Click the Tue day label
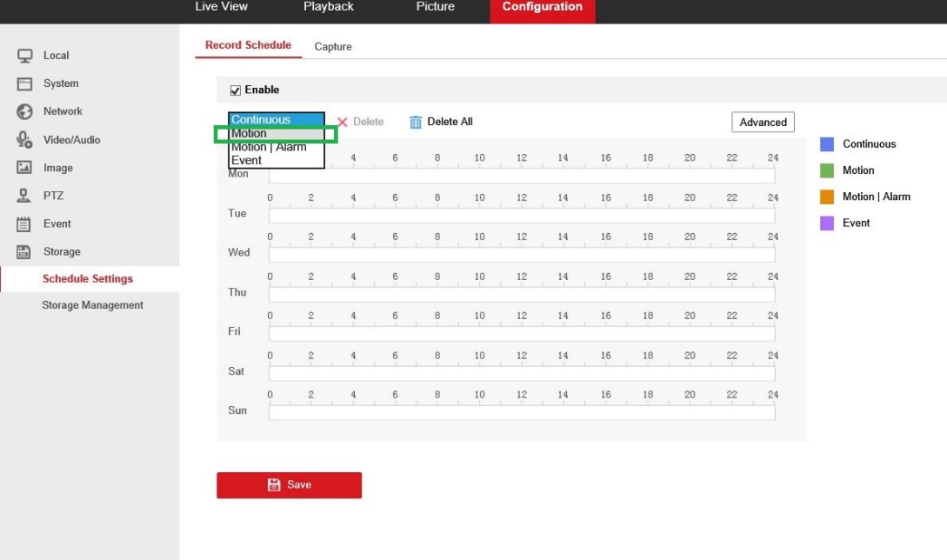 [237, 213]
